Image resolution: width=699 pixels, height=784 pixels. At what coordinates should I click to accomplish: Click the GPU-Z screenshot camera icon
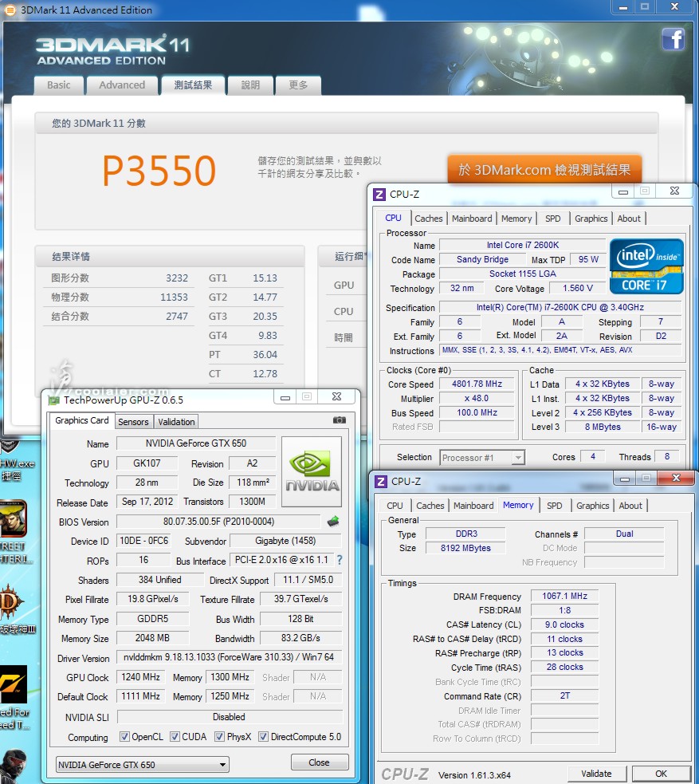(x=340, y=420)
